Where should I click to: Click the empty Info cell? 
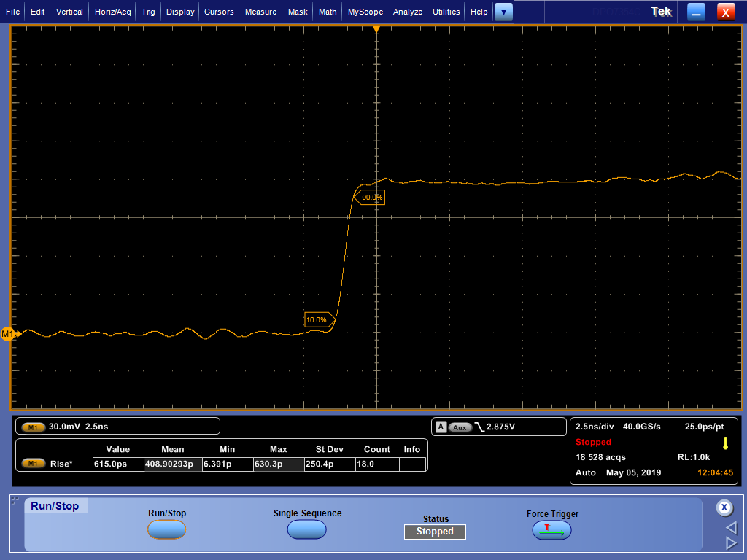click(412, 464)
